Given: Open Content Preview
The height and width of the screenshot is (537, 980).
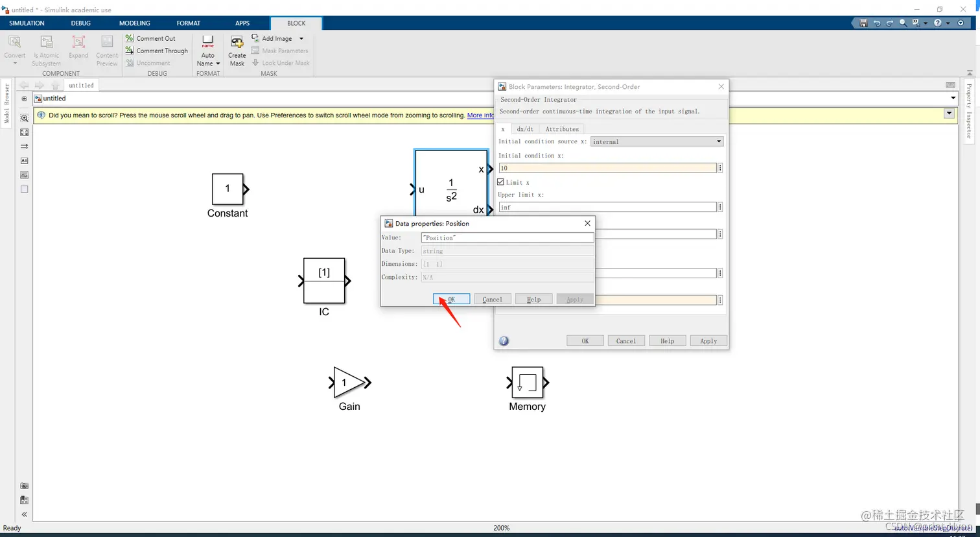Looking at the screenshot, I should [x=107, y=51].
